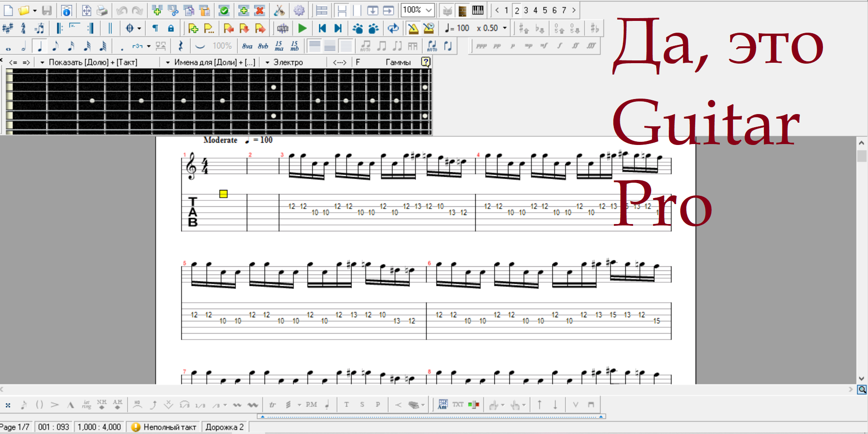This screenshot has height=434, width=868.
Task: Select half note duration
Action: [24, 46]
